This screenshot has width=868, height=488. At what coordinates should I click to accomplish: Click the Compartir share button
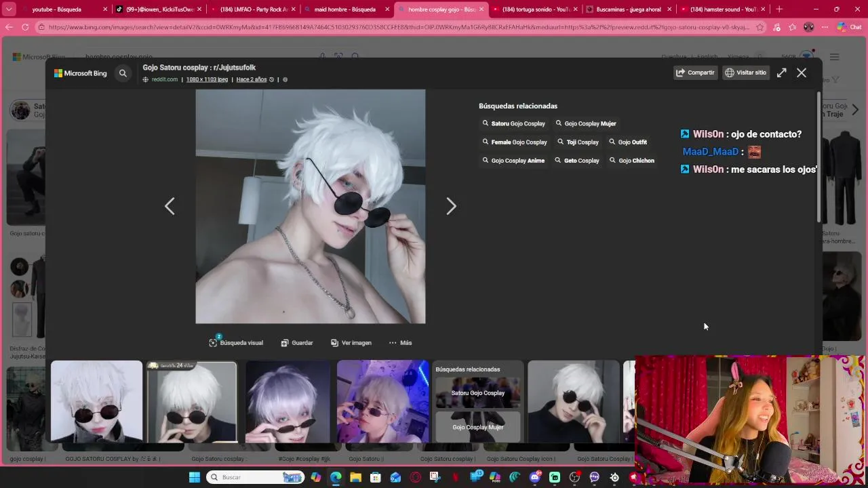(x=696, y=73)
